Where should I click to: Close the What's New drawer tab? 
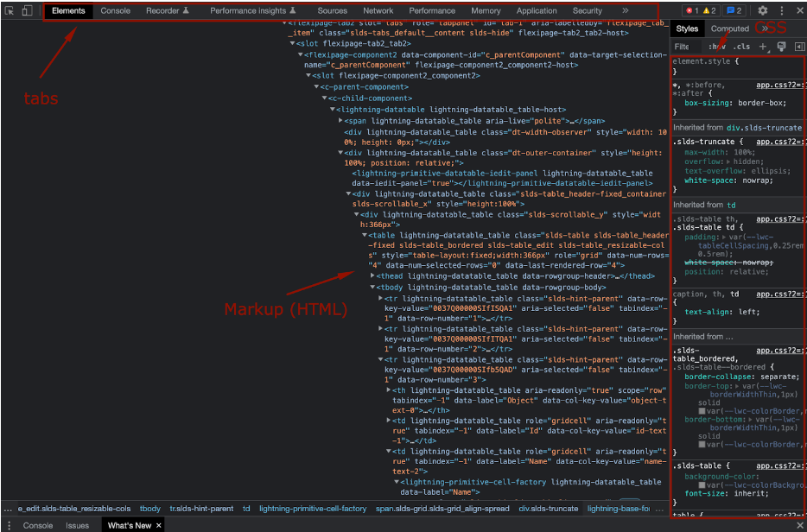tap(158, 525)
